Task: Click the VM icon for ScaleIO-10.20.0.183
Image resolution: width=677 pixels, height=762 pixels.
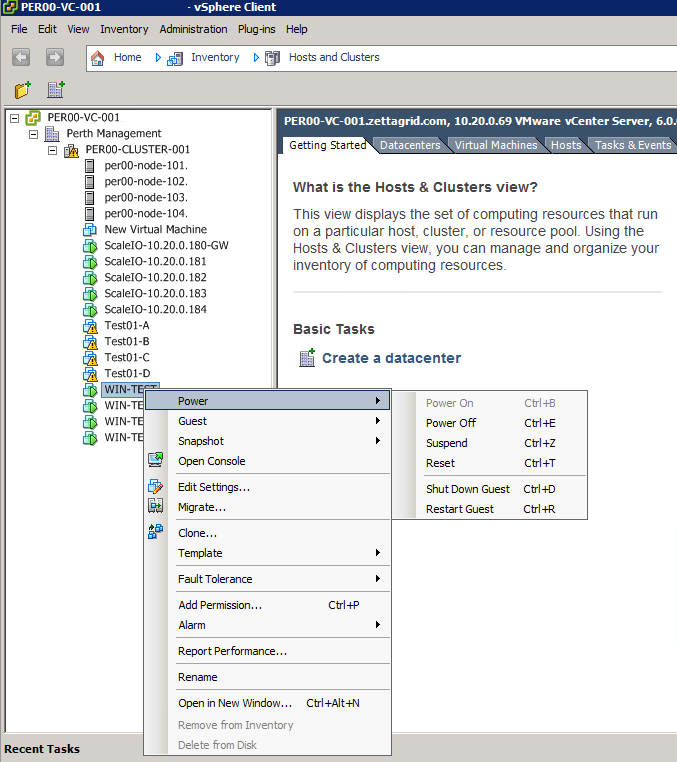Action: (x=90, y=294)
